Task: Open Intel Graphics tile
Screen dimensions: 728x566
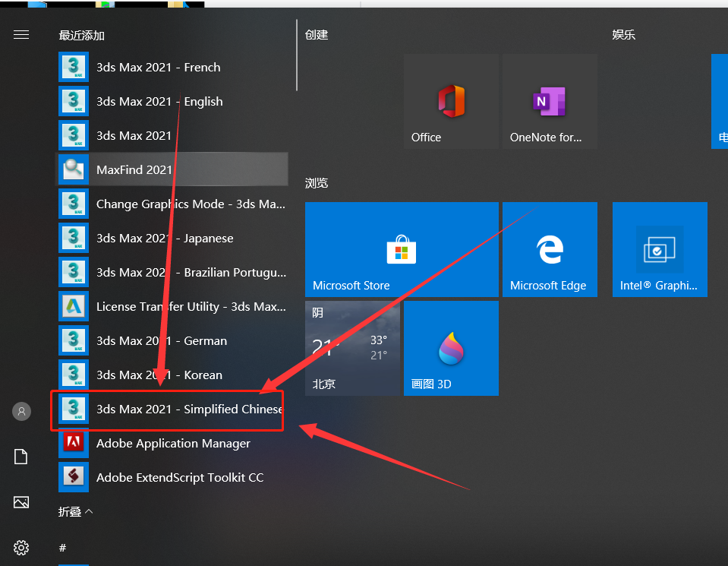Action: [660, 249]
